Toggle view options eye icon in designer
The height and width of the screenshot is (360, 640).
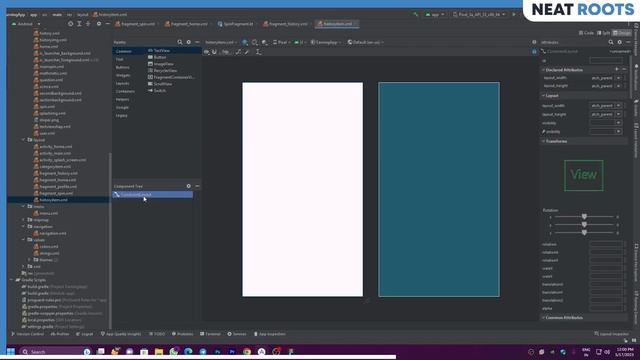(x=207, y=52)
